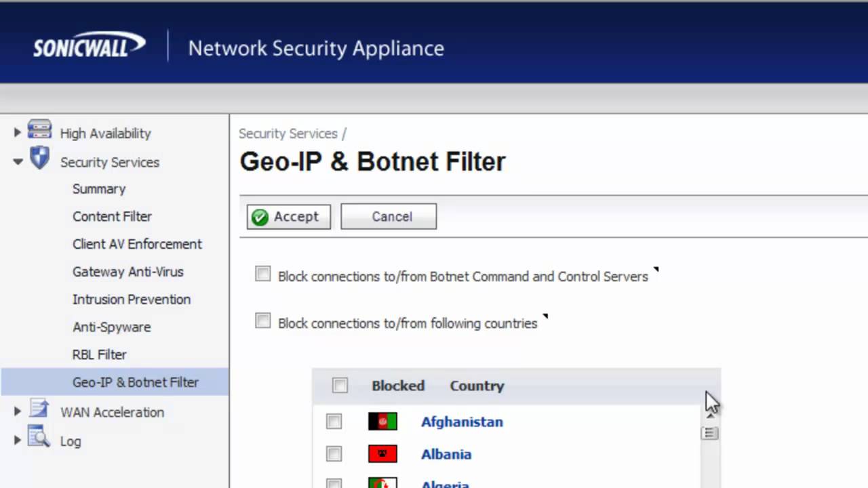Click the WAN Acceleration icon
The height and width of the screenshot is (488, 868).
coord(39,409)
